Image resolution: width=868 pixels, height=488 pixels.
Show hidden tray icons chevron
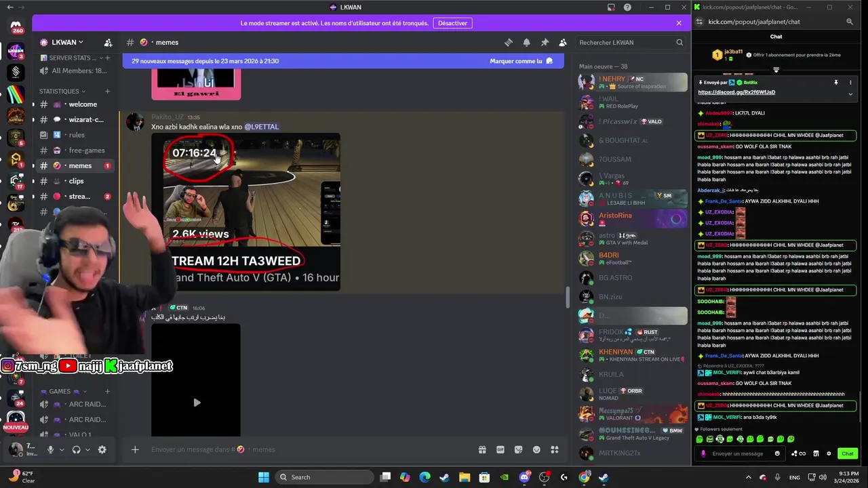coord(748,477)
